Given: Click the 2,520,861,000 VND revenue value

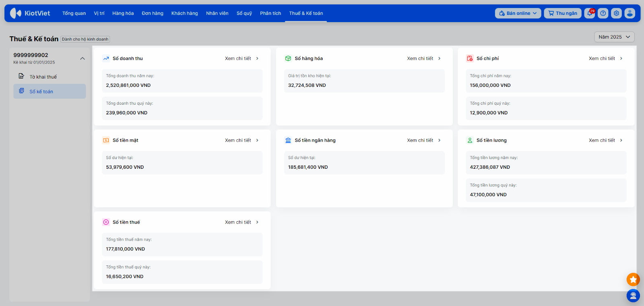Looking at the screenshot, I should (x=128, y=85).
